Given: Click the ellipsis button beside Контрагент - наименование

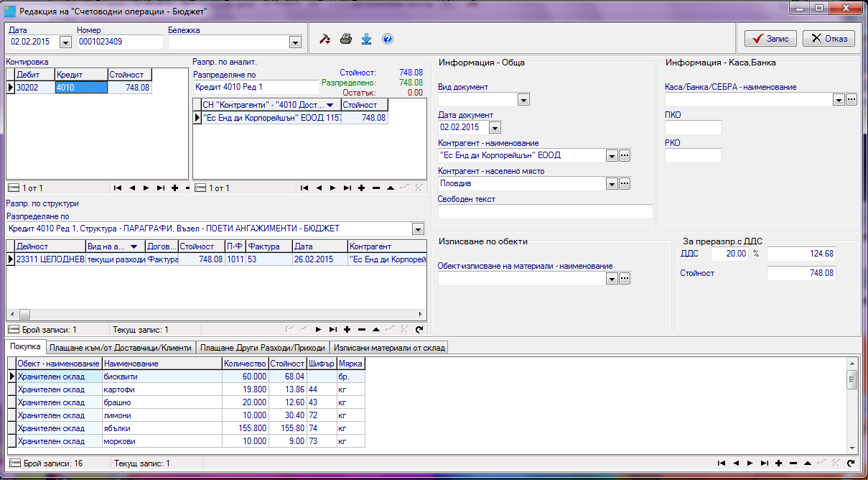Looking at the screenshot, I should pyautogui.click(x=625, y=155).
